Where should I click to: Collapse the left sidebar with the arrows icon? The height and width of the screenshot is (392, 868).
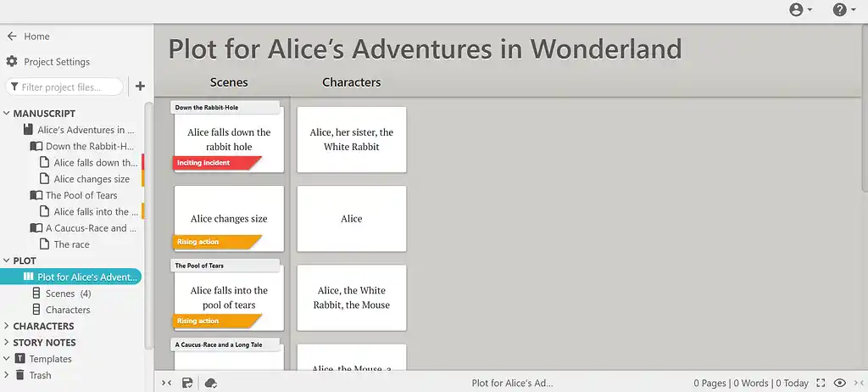pos(166,384)
